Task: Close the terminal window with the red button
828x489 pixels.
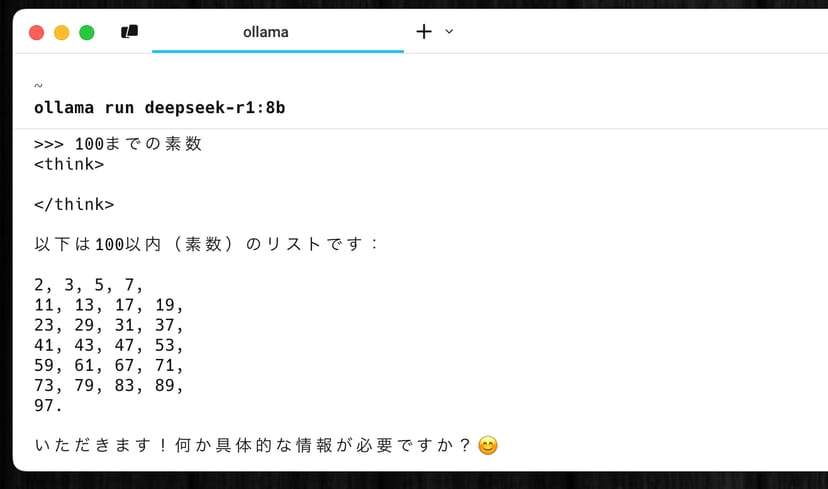Action: click(x=37, y=32)
